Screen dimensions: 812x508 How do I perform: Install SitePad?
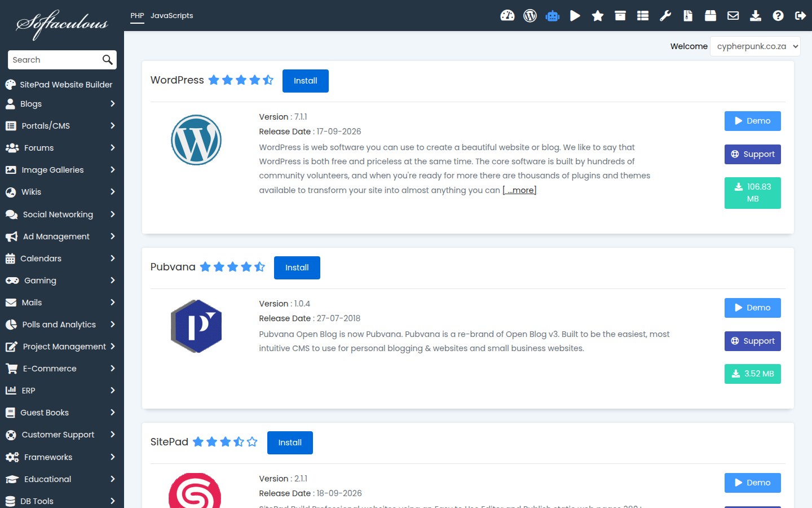[x=290, y=443]
